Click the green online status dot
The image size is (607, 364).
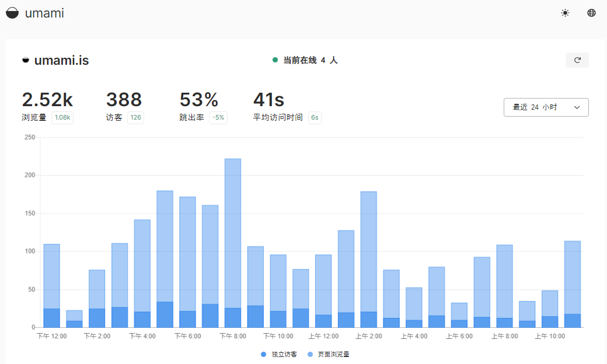point(275,60)
